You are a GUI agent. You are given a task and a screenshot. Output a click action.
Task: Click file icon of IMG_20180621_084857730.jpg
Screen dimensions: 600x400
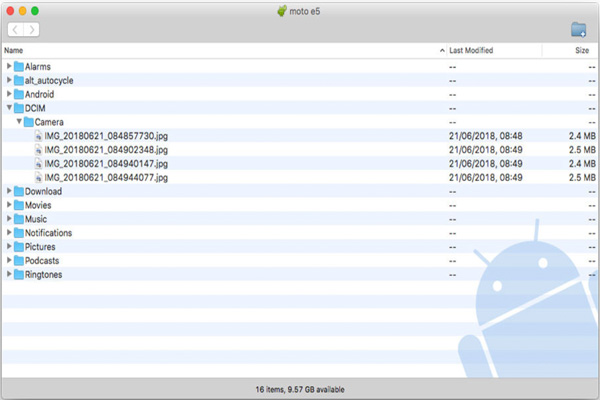(x=38, y=136)
